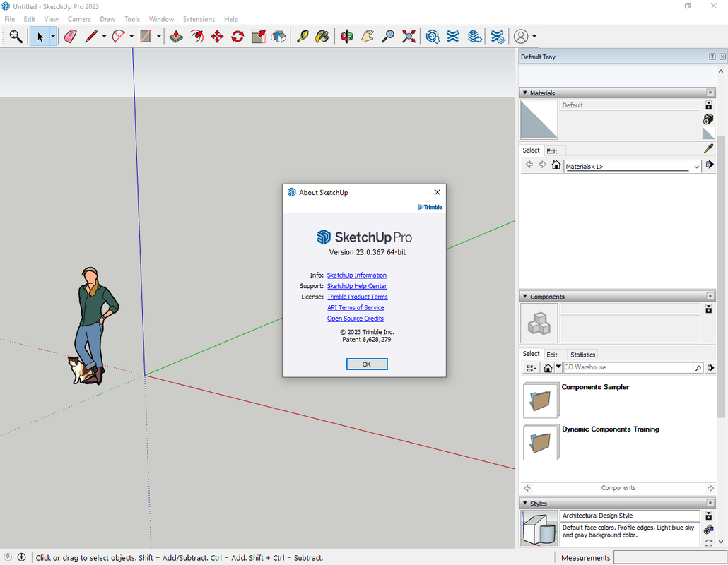
Task: Select the Pan hand tool
Action: pyautogui.click(x=368, y=37)
